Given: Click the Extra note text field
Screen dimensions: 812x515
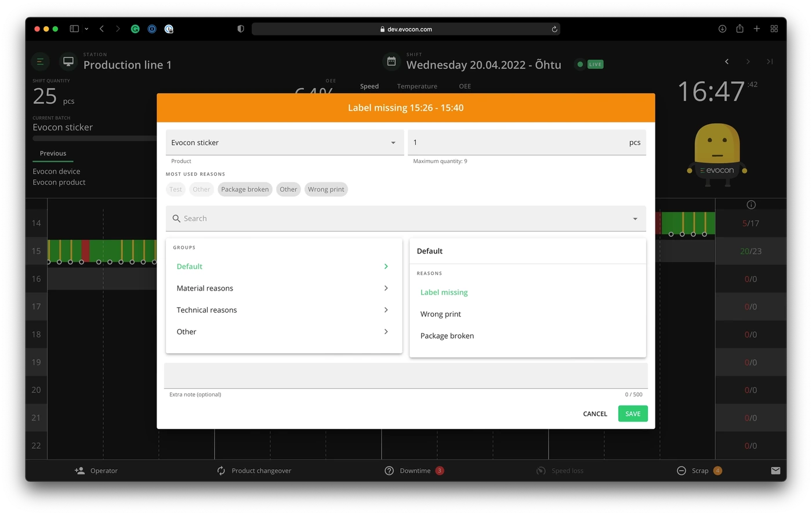Looking at the screenshot, I should coord(406,376).
